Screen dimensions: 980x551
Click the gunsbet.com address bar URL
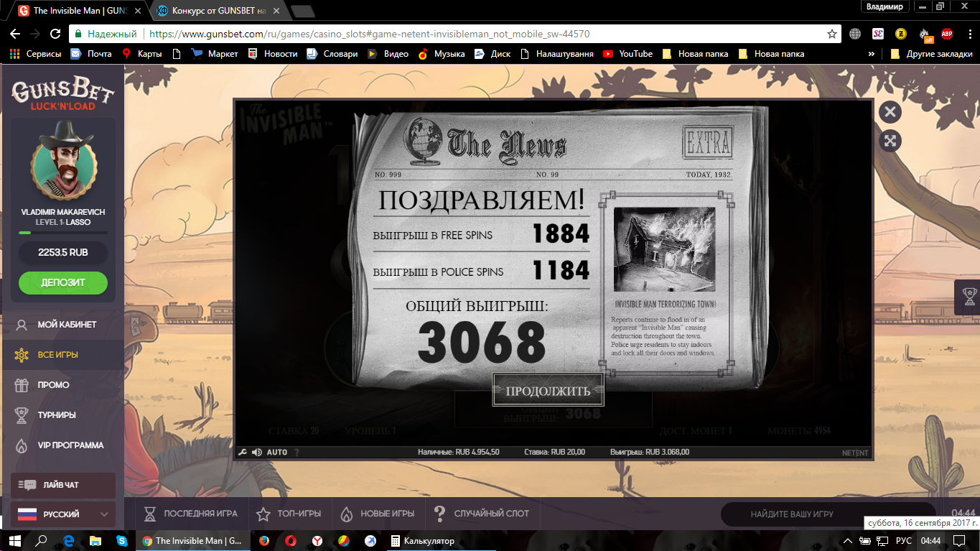(370, 34)
